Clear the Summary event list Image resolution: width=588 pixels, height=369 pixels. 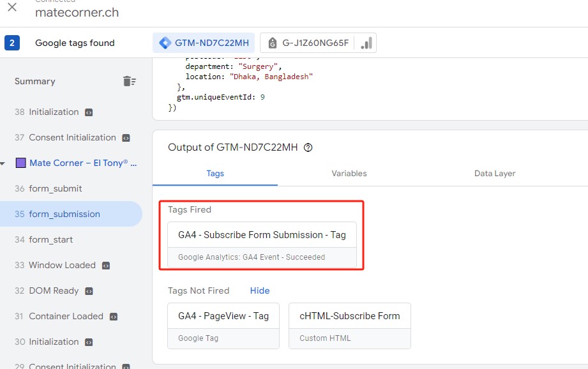tap(130, 81)
